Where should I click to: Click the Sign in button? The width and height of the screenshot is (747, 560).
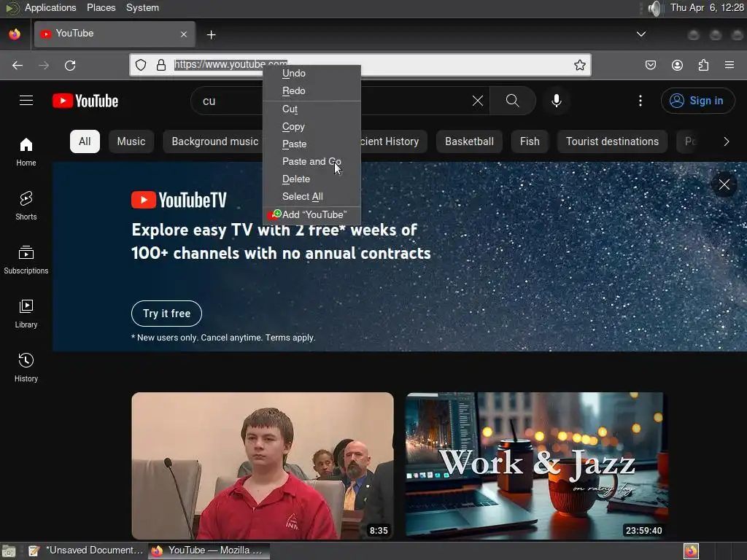pyautogui.click(x=697, y=101)
